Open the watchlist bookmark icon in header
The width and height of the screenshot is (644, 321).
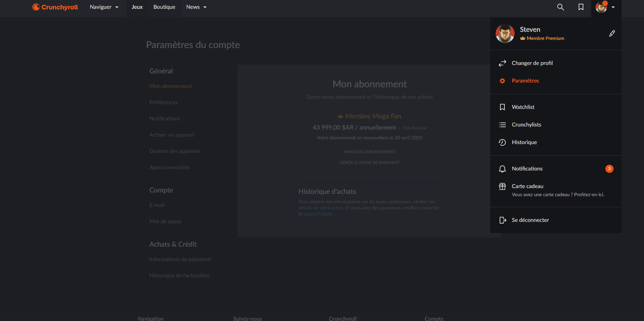coord(581,7)
